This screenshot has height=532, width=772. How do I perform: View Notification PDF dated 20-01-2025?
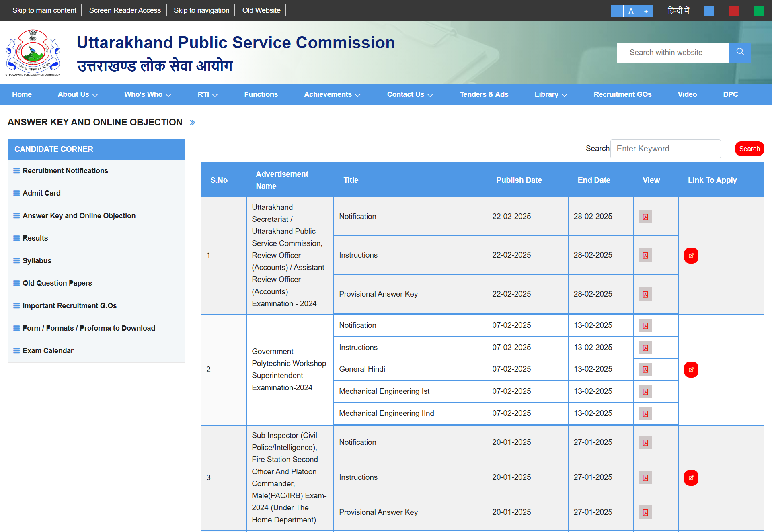click(x=645, y=442)
